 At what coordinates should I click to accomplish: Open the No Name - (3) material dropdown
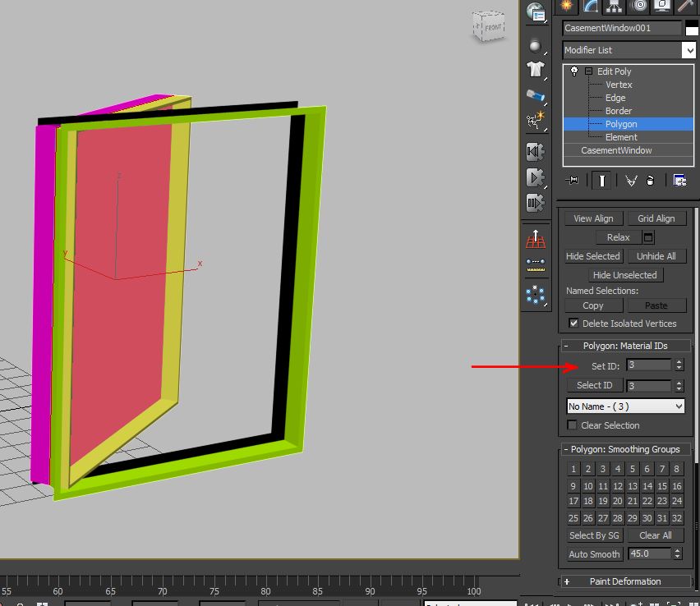625,406
